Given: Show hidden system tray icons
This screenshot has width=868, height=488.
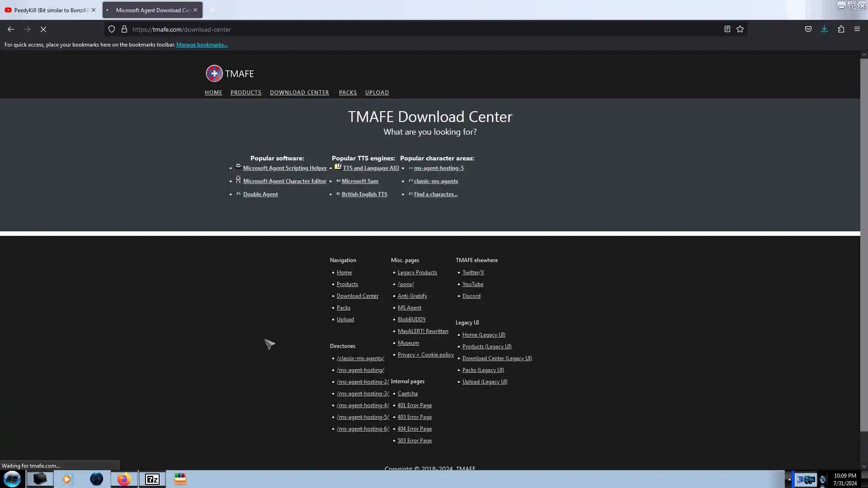Looking at the screenshot, I should coord(789,479).
